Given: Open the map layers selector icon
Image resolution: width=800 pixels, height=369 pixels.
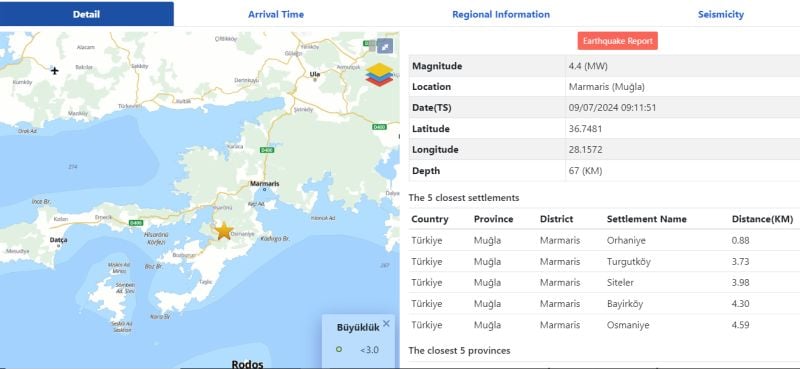Looking at the screenshot, I should coord(380,75).
